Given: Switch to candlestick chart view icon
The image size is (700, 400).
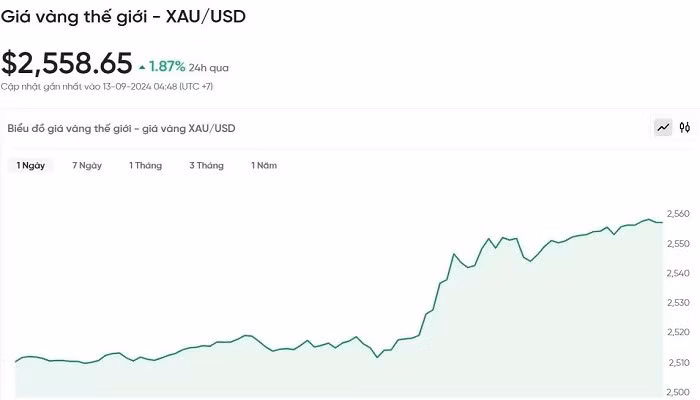Looking at the screenshot, I should click(685, 128).
